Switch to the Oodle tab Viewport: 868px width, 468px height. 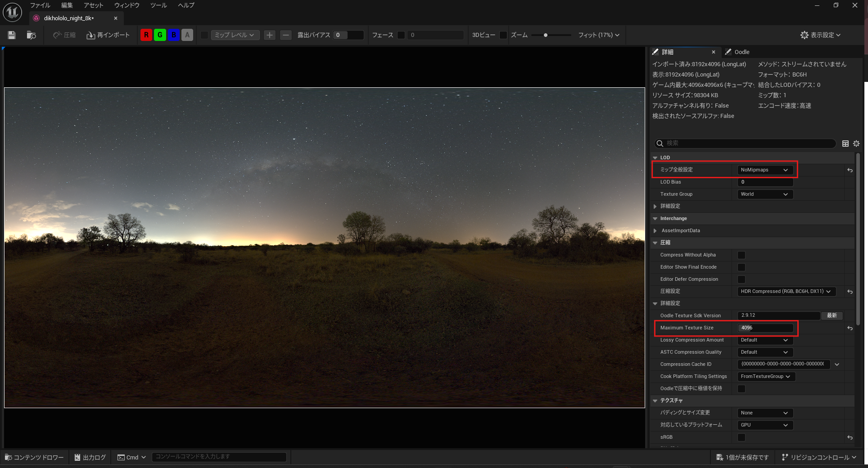point(741,52)
